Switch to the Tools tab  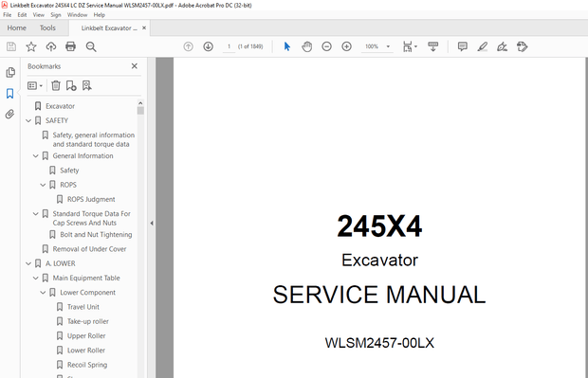(47, 28)
